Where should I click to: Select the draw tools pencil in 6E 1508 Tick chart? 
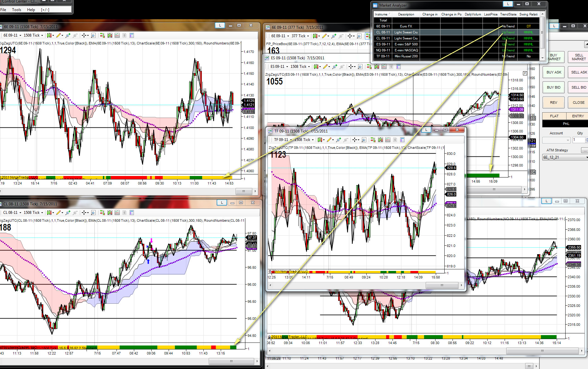point(59,35)
